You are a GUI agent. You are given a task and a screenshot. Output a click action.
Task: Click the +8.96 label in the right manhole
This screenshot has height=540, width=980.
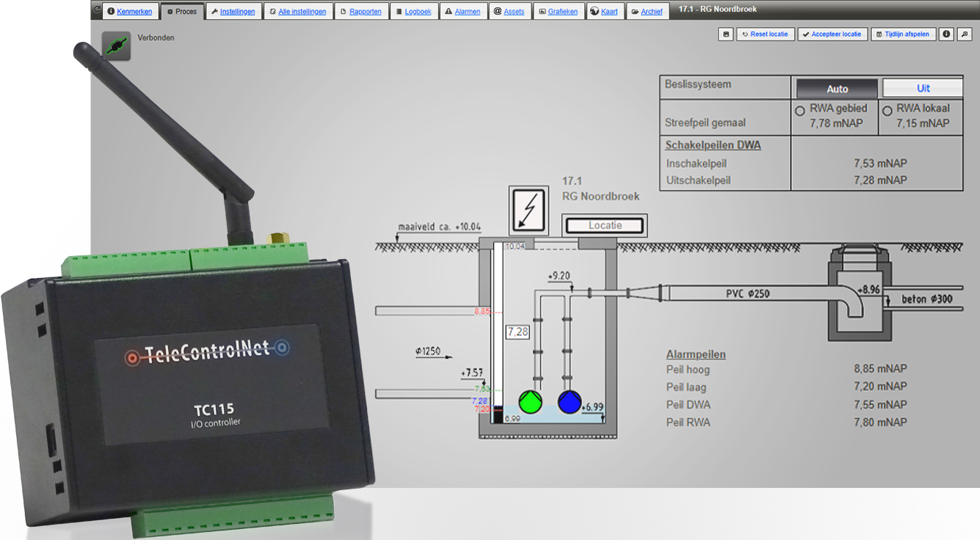[x=867, y=290]
